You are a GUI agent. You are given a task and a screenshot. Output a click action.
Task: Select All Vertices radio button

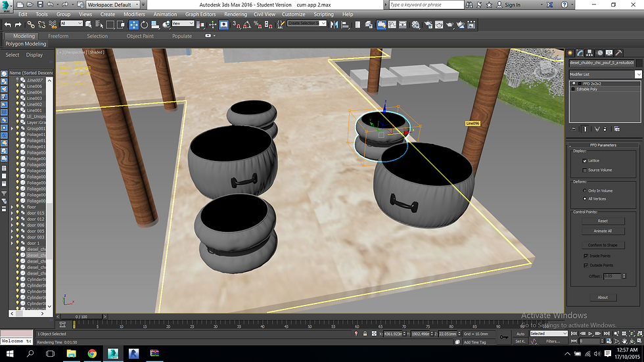coord(584,198)
